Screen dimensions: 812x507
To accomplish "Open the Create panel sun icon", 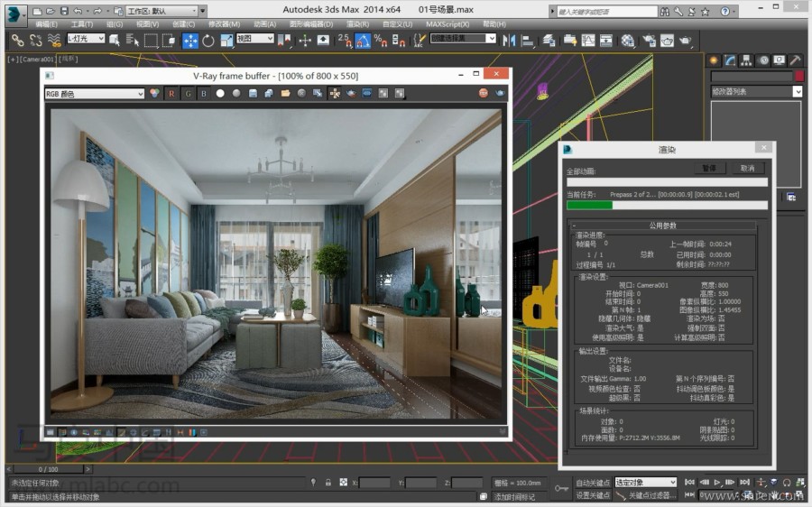I will [x=714, y=60].
